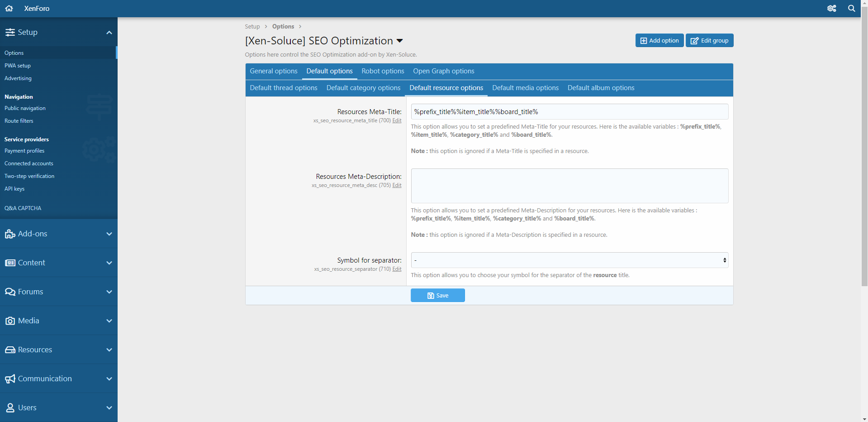The width and height of the screenshot is (868, 422).
Task: Click the Setup sliders icon
Action: (10, 32)
